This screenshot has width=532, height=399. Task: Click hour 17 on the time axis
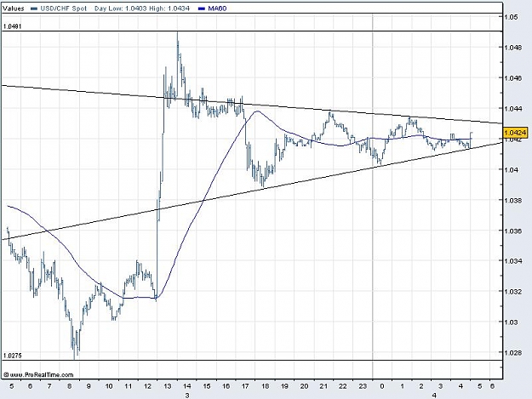click(246, 386)
